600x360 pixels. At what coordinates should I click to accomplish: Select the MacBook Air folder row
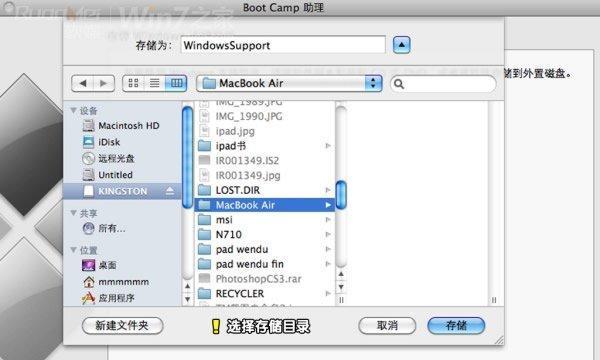264,205
